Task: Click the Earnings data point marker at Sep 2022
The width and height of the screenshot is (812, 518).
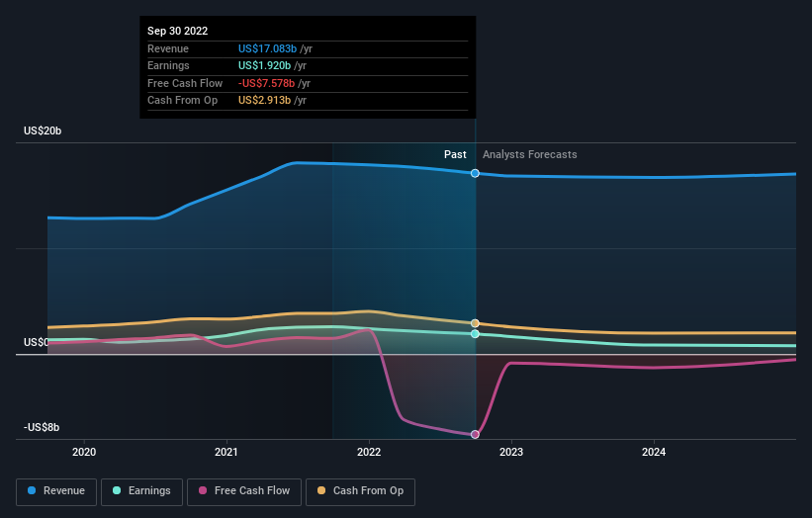Action: 475,334
